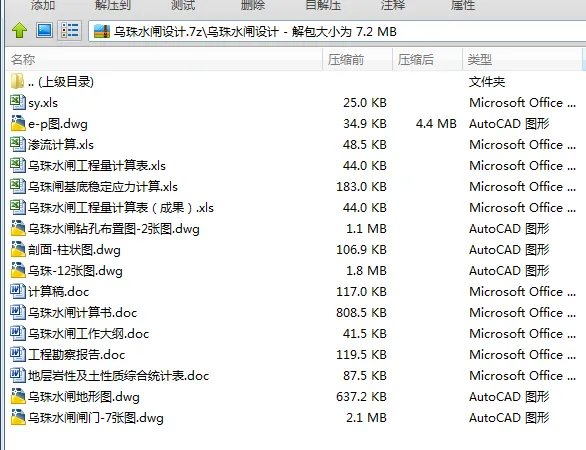Select file name 地层岩性及土性质综合统计表.doc
The height and width of the screenshot is (450, 586).
coord(118,375)
